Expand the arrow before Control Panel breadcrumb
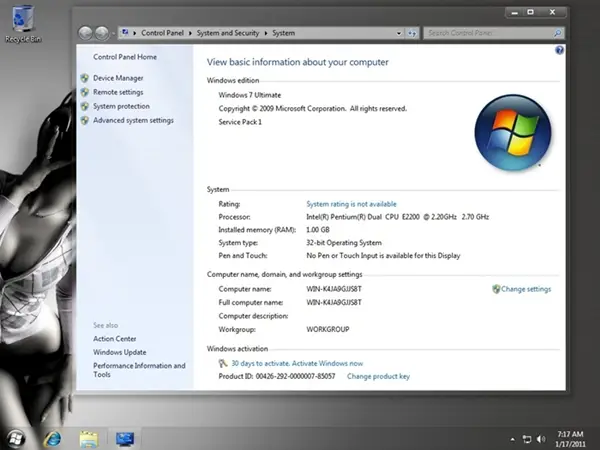The image size is (600, 450). point(135,33)
